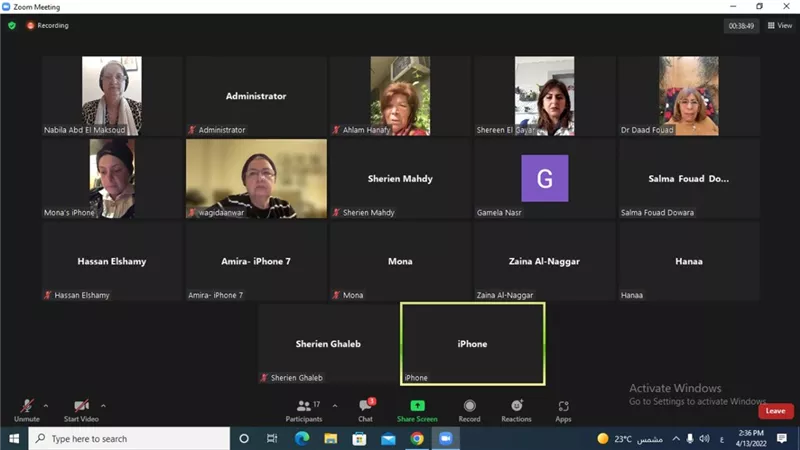Click the meeting timer 00:38:49

click(x=741, y=26)
